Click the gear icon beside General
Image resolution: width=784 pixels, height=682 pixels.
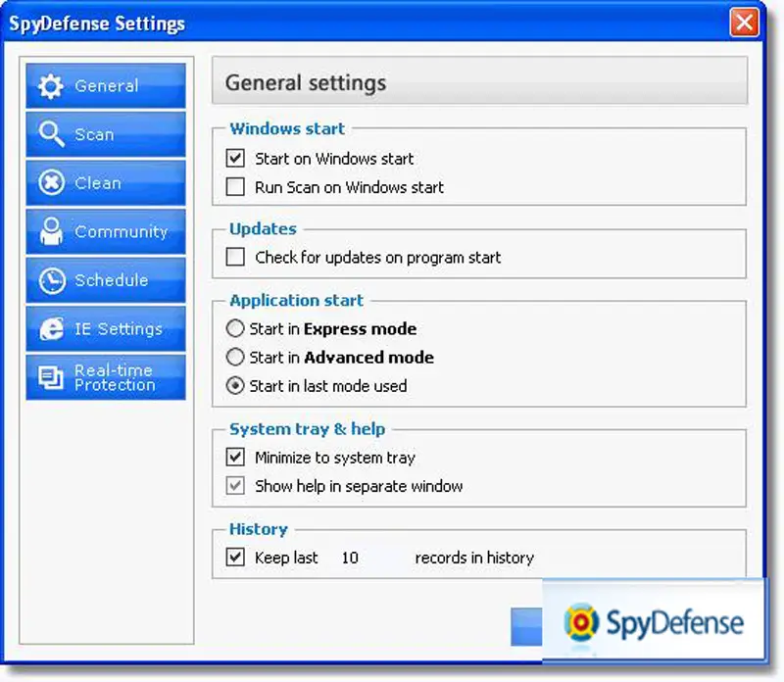(51, 86)
